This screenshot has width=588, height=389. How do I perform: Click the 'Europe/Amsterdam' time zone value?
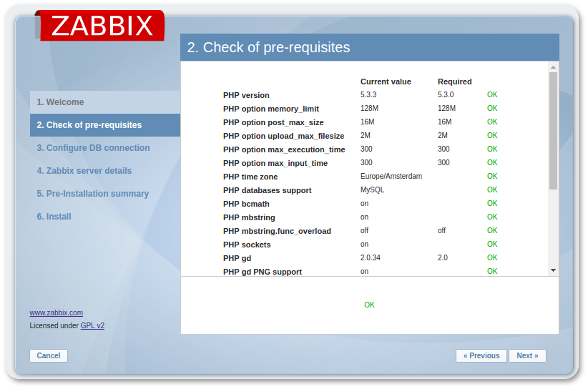391,176
